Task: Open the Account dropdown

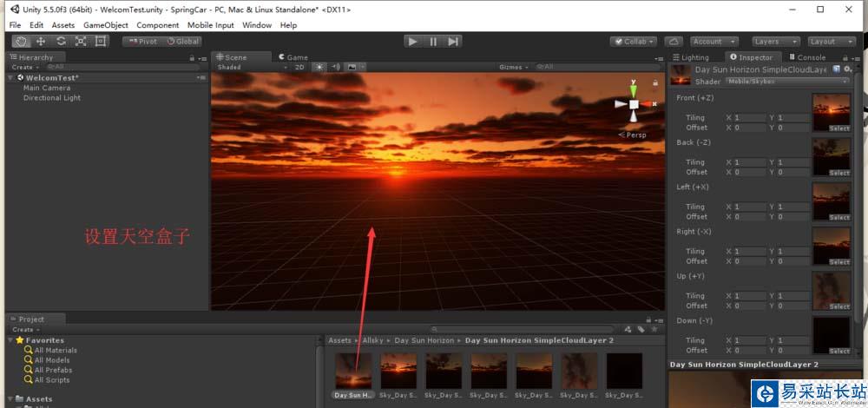Action: coord(714,42)
